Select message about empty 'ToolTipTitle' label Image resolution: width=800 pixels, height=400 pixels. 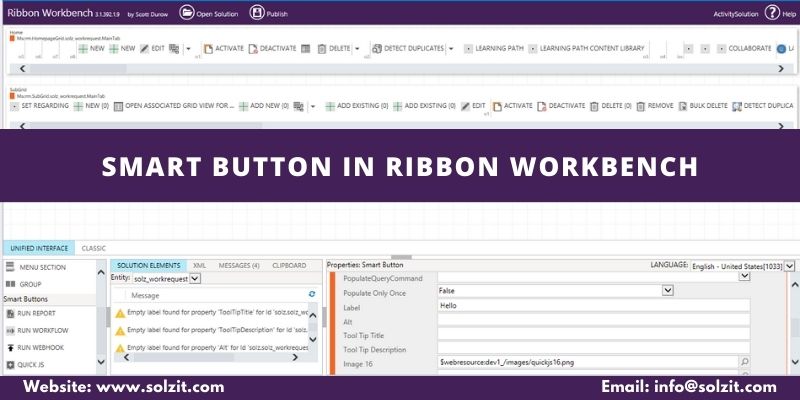pyautogui.click(x=211, y=313)
